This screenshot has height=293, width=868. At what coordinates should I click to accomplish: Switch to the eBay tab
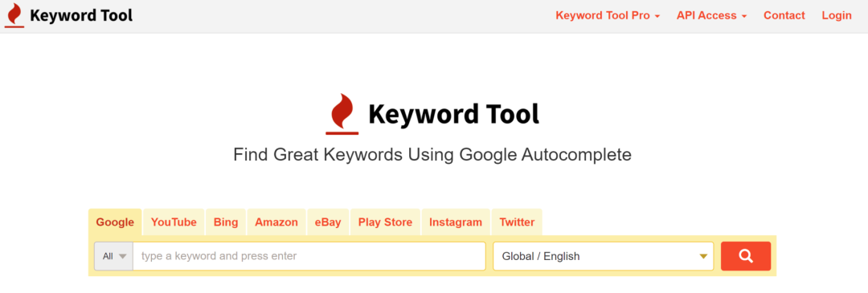coord(328,222)
